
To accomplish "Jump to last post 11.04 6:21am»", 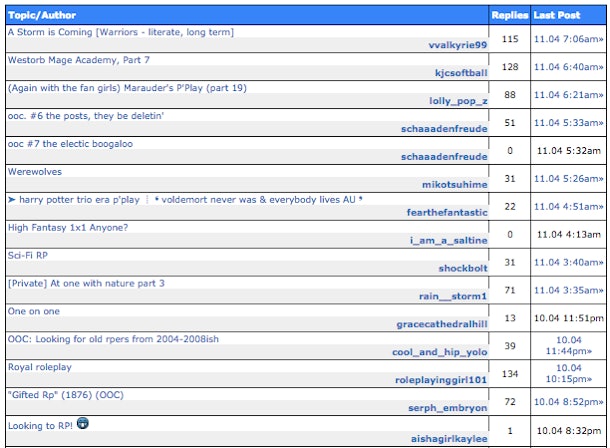I will click(568, 95).
